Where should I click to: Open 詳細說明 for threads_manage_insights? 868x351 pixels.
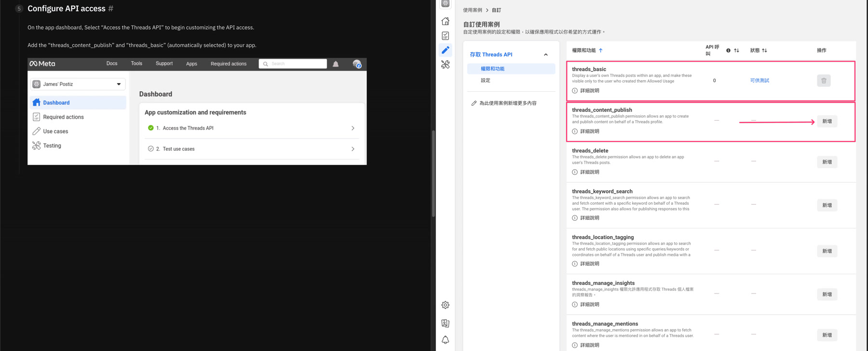click(585, 305)
